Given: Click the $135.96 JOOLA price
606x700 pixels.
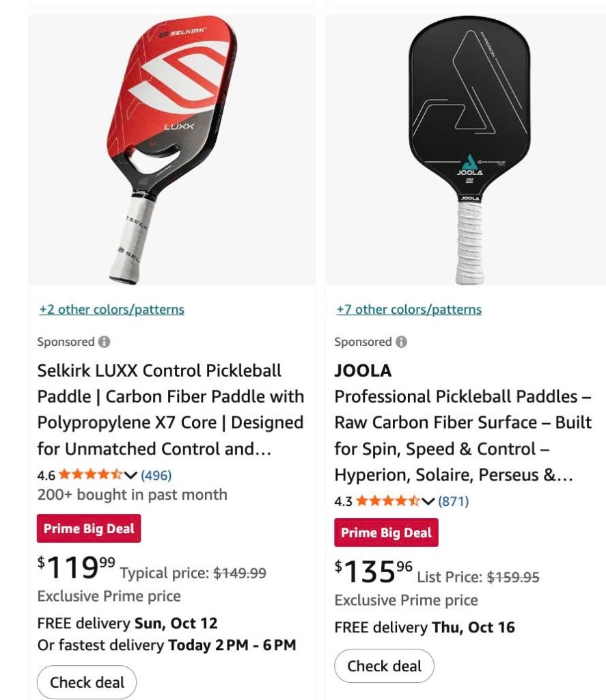Looking at the screenshot, I should (x=374, y=571).
